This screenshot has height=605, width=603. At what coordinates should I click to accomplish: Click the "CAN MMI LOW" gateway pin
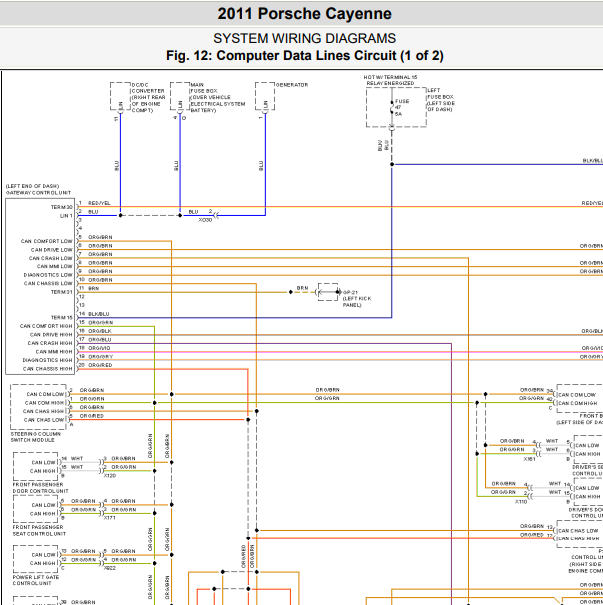[54, 267]
